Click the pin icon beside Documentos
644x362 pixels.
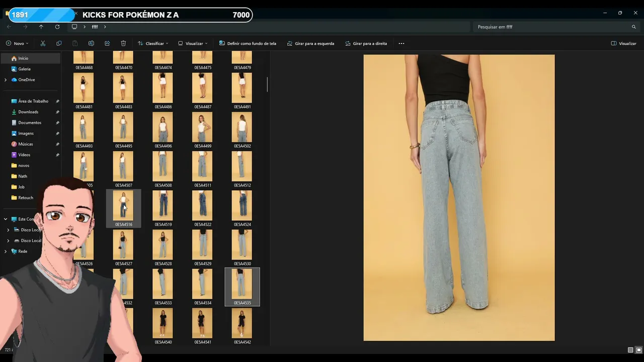(x=57, y=123)
